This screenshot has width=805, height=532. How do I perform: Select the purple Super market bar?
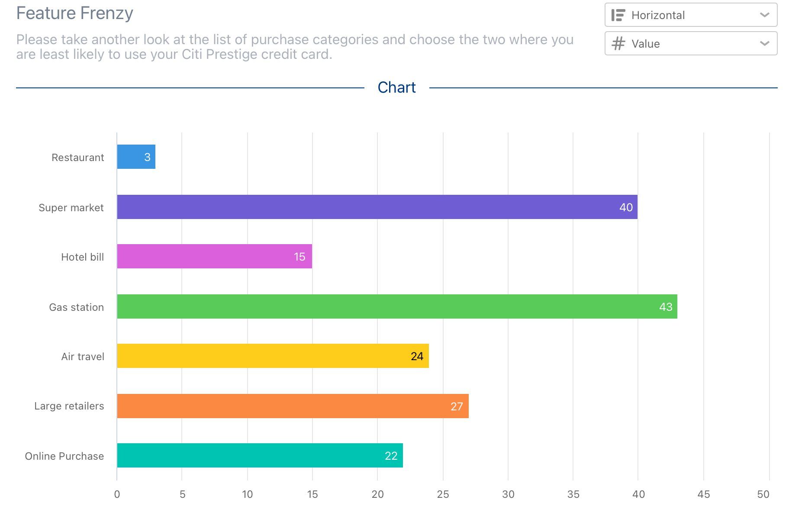tap(377, 207)
